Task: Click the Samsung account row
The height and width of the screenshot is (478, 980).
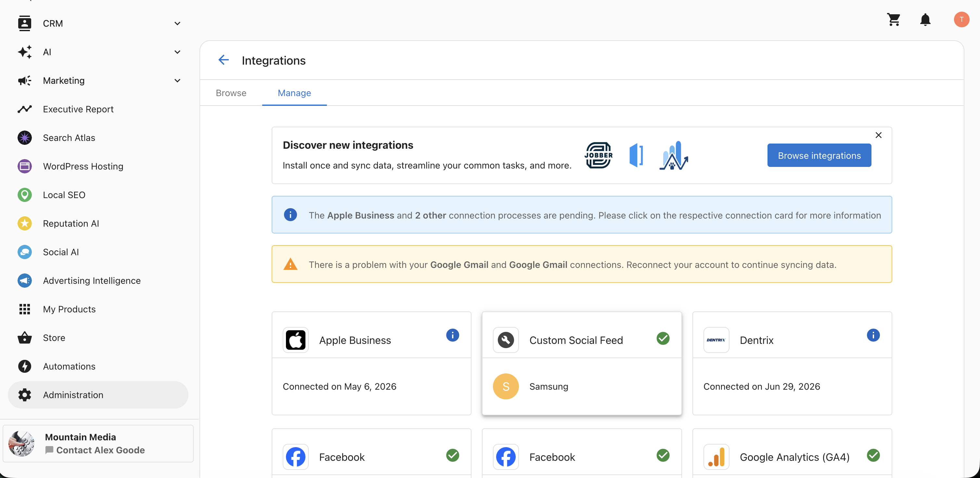Action: click(x=582, y=386)
